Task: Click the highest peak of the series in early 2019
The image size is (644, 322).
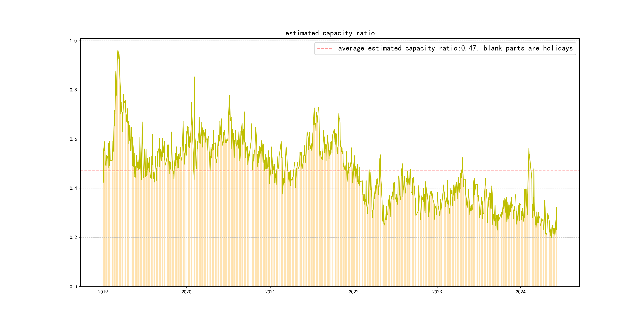Action: tap(118, 51)
